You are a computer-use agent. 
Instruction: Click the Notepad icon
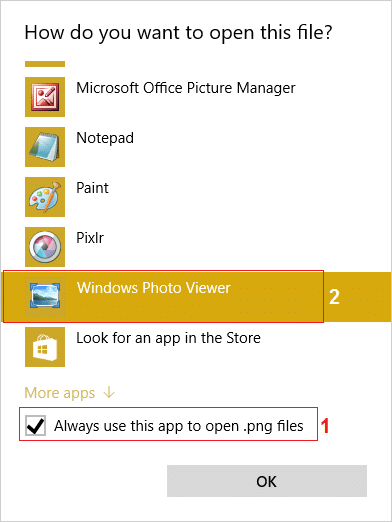[45, 147]
